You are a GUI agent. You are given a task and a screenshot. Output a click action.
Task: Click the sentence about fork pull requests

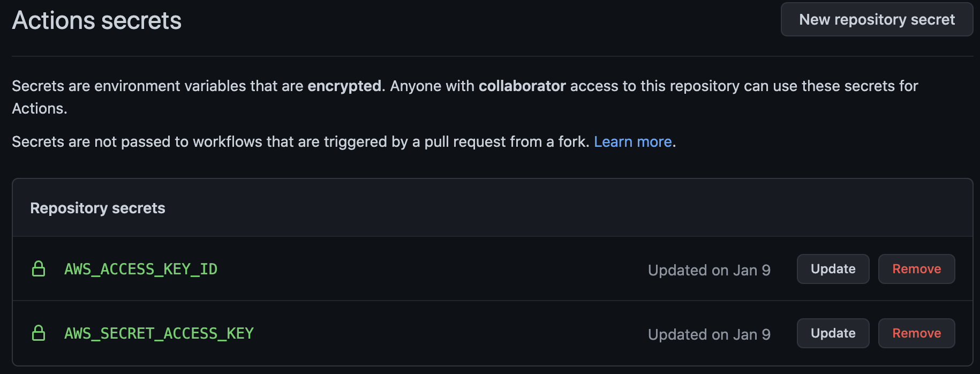pos(300,141)
